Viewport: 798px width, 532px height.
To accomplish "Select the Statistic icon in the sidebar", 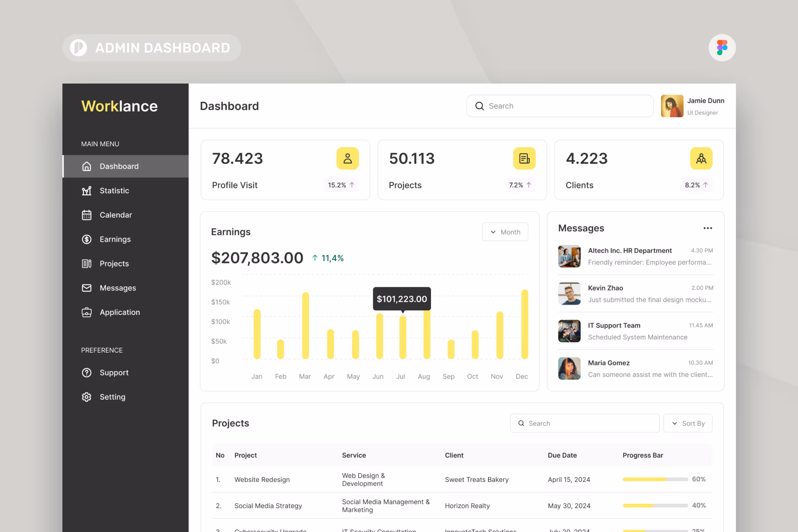I will (87, 190).
